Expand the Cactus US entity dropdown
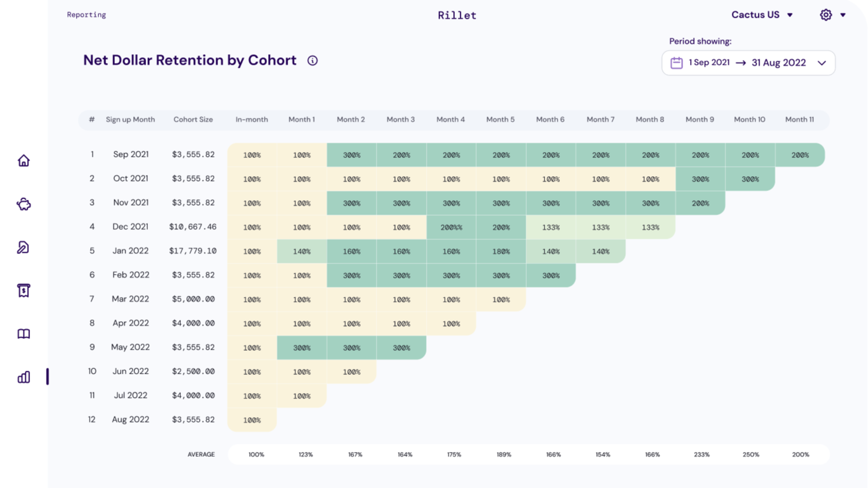This screenshot has width=868, height=488. pos(762,15)
